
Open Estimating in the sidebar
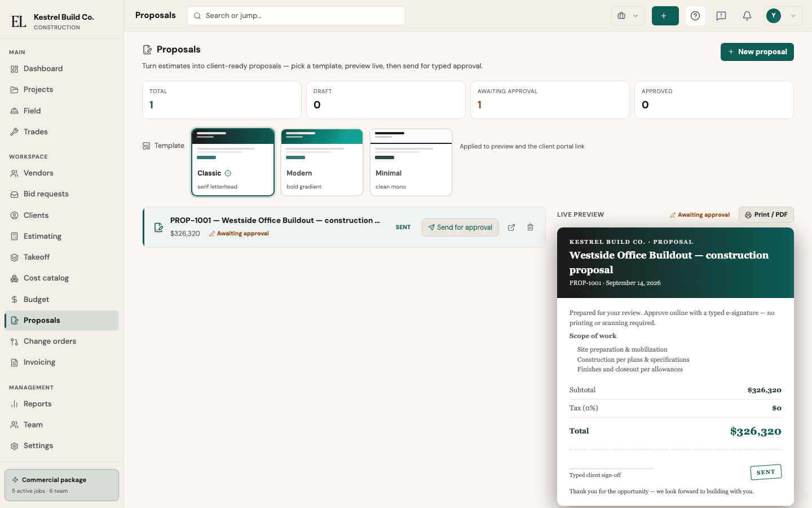pyautogui.click(x=62, y=237)
